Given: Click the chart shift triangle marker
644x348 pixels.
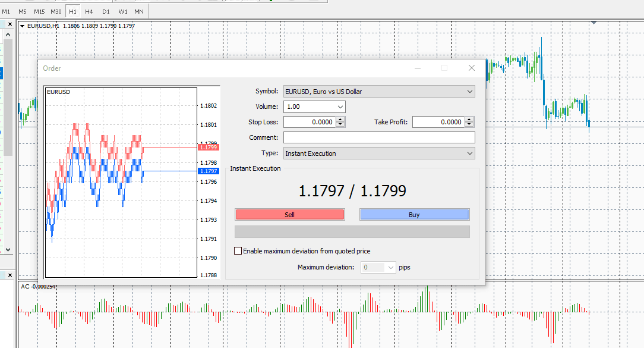Looking at the screenshot, I should (x=594, y=23).
